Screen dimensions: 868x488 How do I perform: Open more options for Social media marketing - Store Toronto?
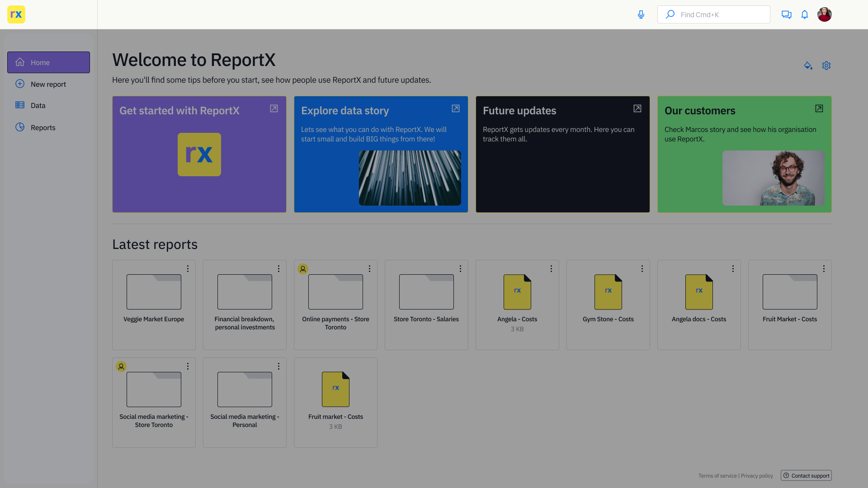point(188,366)
